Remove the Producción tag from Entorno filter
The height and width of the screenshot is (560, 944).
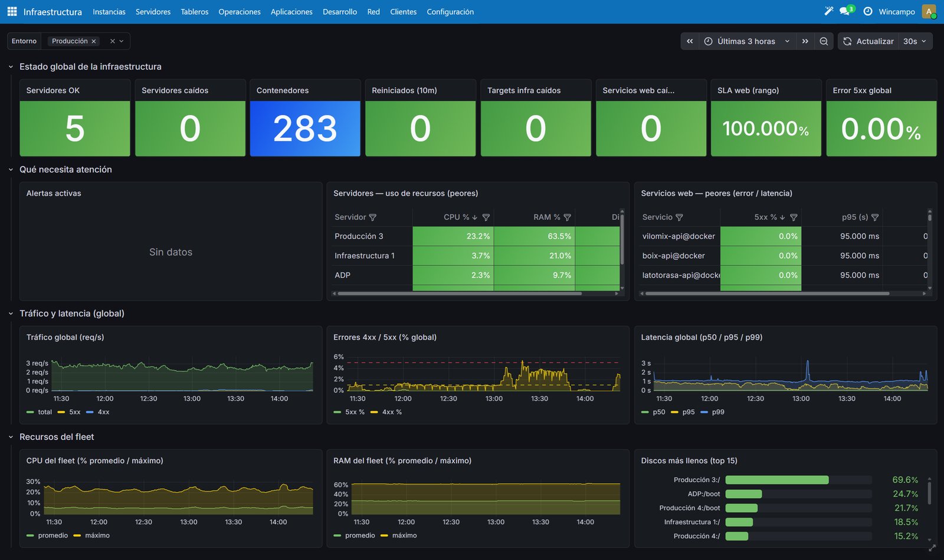coord(94,41)
